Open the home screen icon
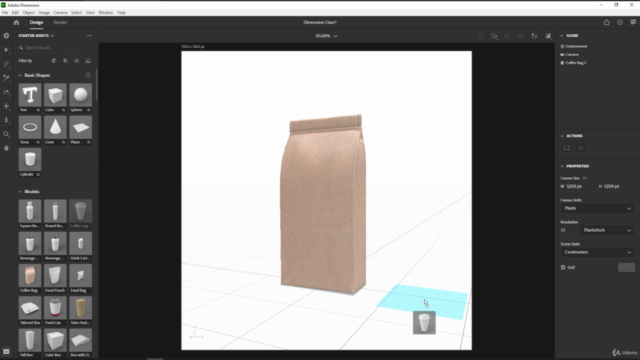 coord(16,22)
